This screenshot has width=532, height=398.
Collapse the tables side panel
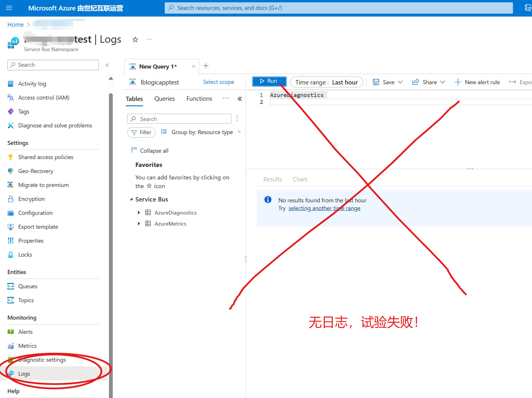[x=240, y=99]
